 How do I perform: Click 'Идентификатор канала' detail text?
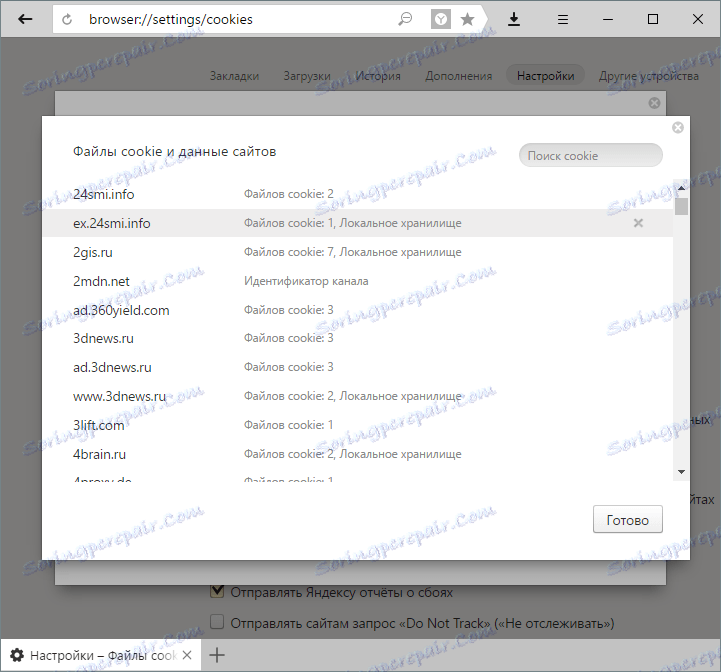pyautogui.click(x=306, y=281)
